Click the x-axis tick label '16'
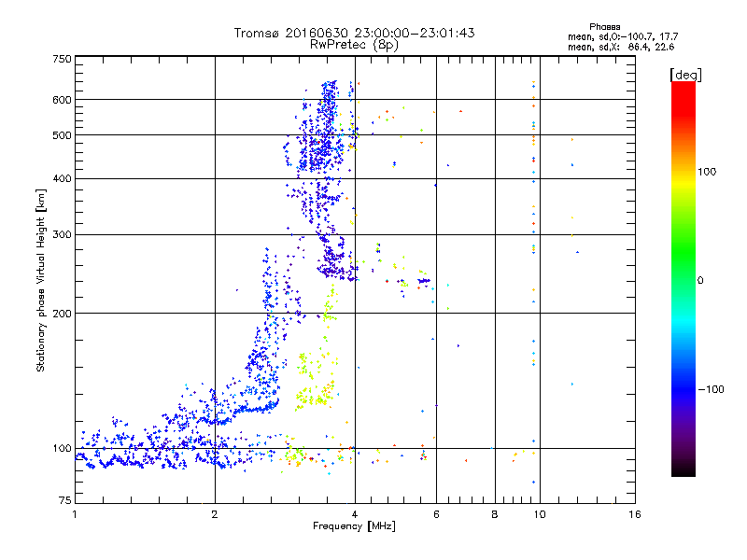Screen dimensions: 747x560 pyautogui.click(x=635, y=514)
